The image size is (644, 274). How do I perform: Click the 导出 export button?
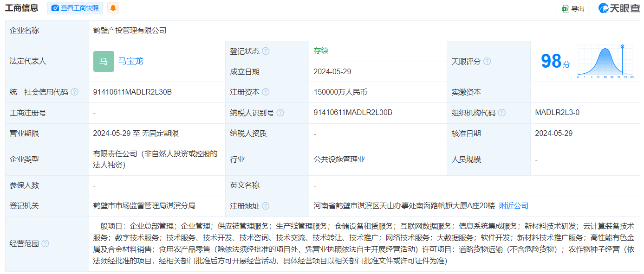coord(573,9)
